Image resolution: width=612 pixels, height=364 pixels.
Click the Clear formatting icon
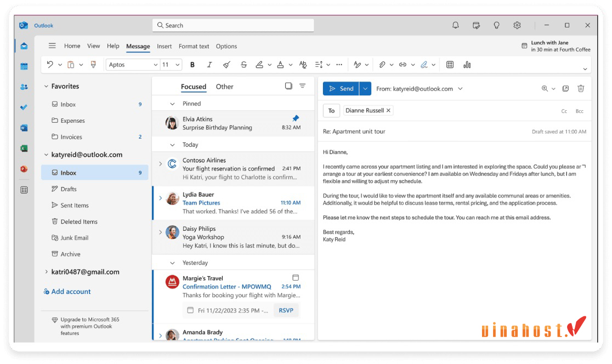coord(226,65)
